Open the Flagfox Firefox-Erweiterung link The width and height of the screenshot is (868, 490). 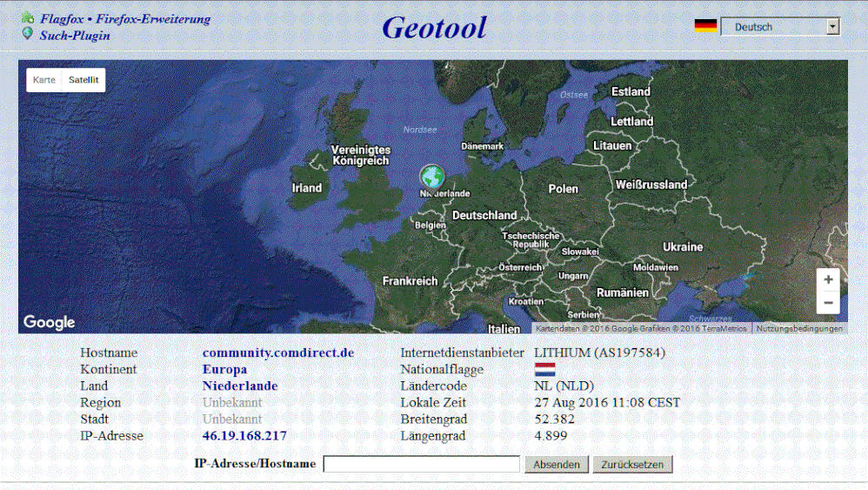[x=125, y=19]
